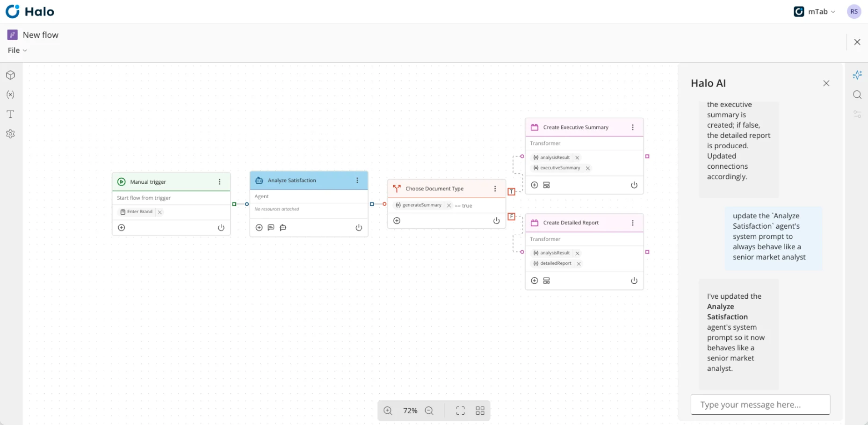Select Analyze Satisfaction node header
The width and height of the screenshot is (868, 425).
[309, 180]
